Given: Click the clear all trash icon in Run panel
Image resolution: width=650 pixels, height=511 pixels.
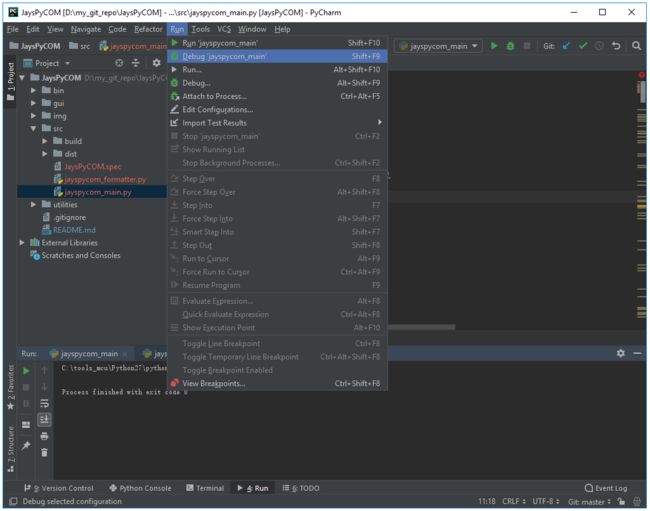Looking at the screenshot, I should pyautogui.click(x=44, y=452).
